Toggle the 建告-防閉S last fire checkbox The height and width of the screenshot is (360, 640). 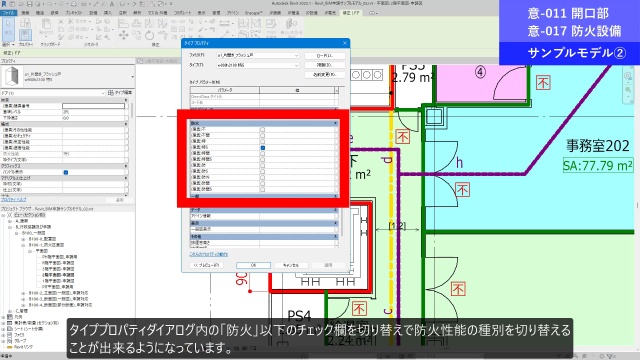[x=262, y=190]
